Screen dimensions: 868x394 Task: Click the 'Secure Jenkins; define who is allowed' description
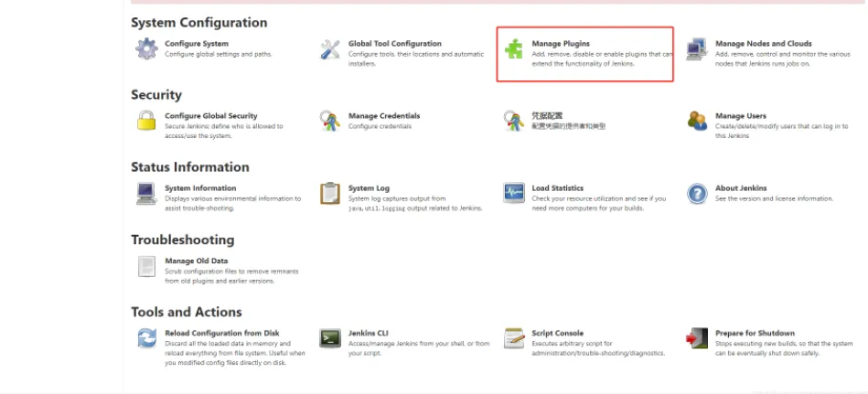(x=224, y=131)
